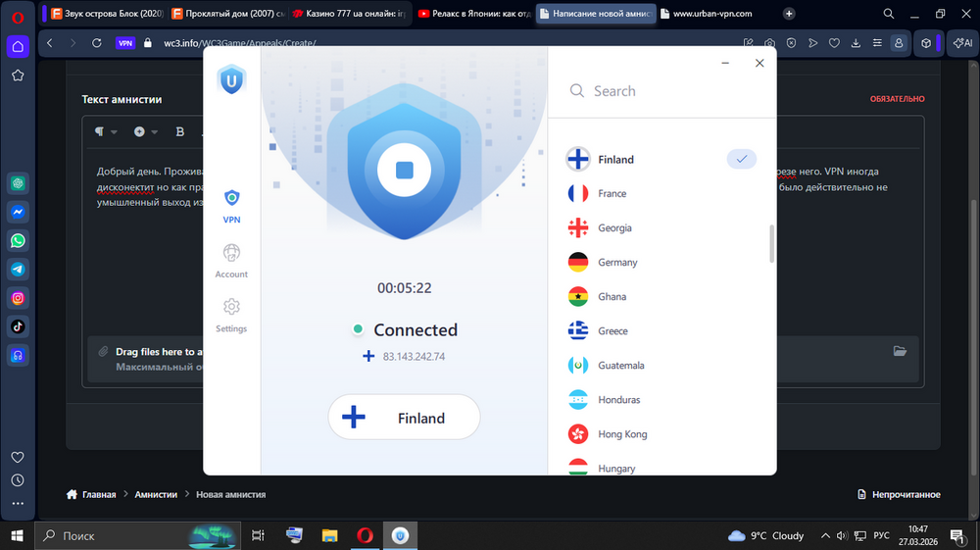Click the Ghana flag icon

(x=578, y=297)
